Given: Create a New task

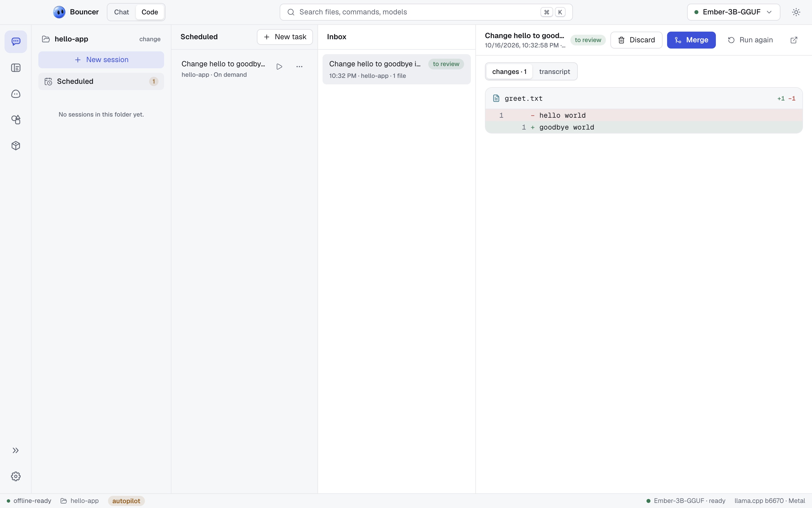Looking at the screenshot, I should point(285,37).
